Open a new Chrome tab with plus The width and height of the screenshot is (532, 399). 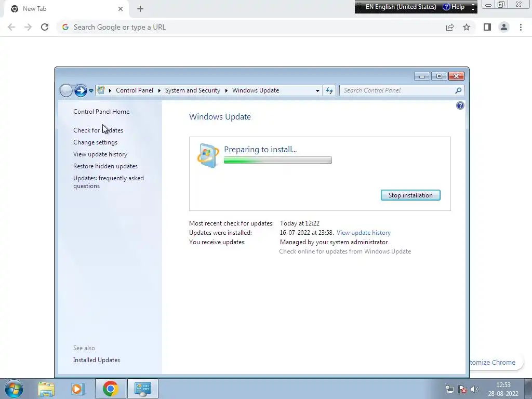140,9
